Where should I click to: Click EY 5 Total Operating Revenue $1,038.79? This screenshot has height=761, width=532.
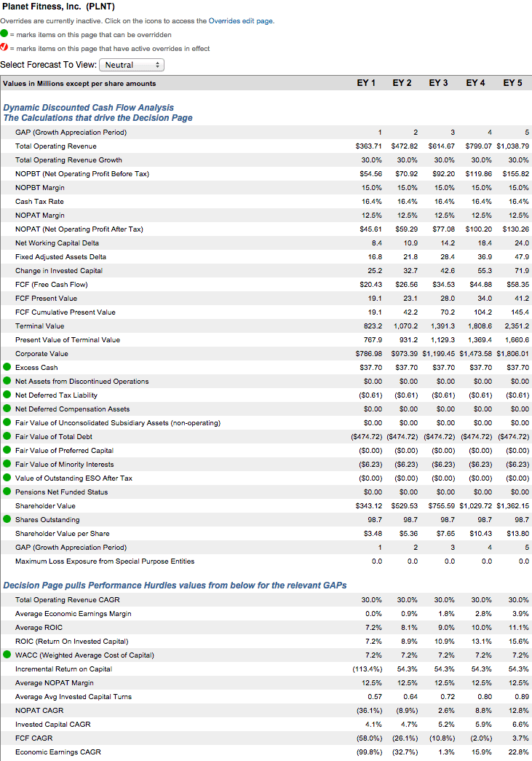512,146
